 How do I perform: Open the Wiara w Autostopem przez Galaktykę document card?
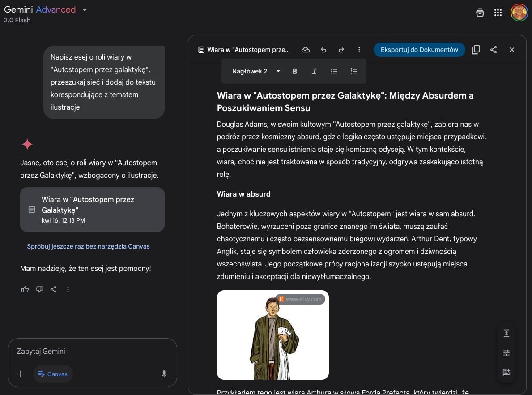pos(92,210)
